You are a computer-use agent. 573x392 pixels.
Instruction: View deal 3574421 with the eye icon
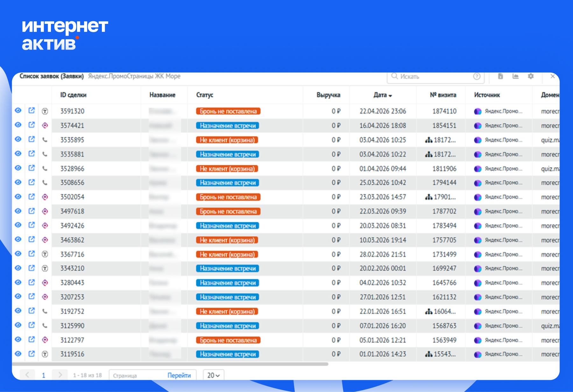pyautogui.click(x=18, y=125)
